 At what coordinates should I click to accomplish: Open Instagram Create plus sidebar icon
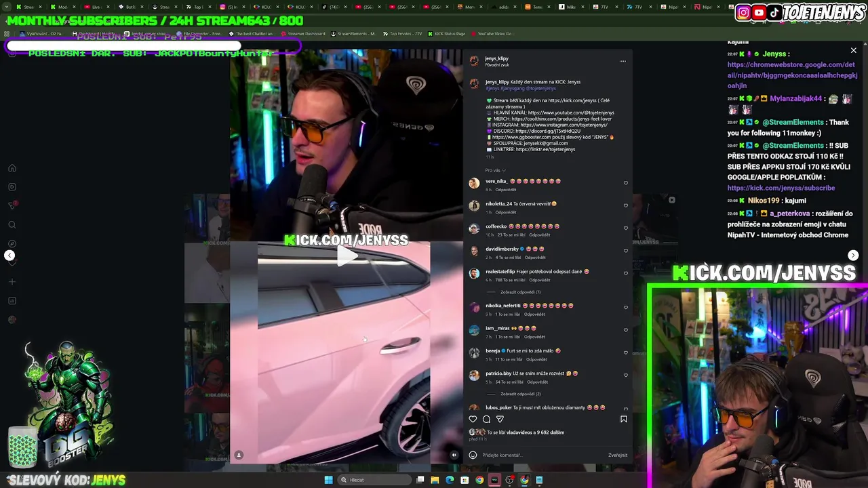12,282
